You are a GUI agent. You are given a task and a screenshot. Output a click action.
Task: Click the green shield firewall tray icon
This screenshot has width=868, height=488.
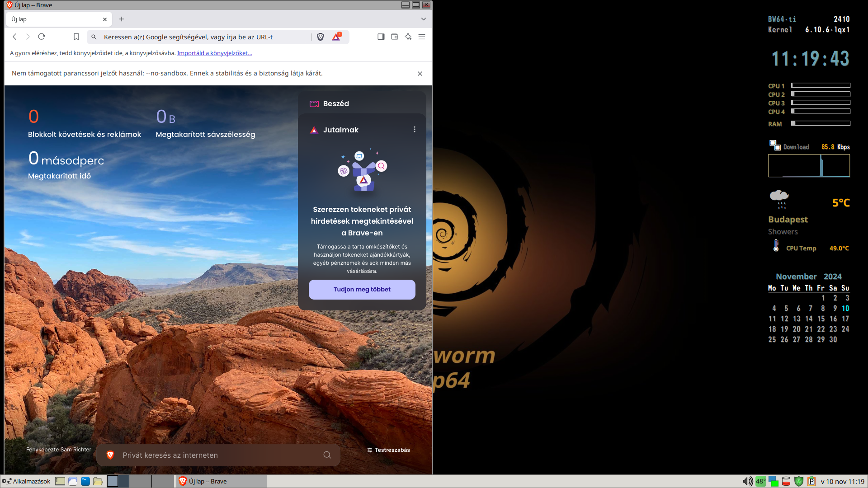point(799,481)
